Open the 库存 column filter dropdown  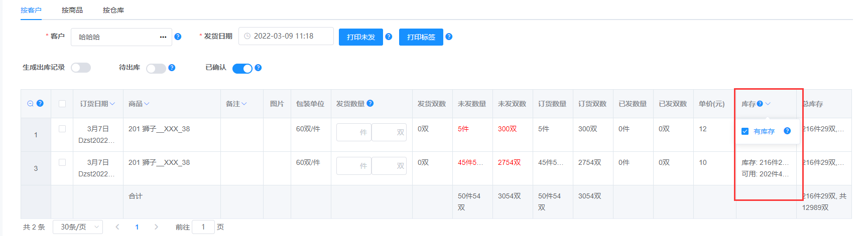pos(768,104)
